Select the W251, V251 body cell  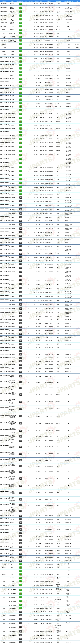(x=58, y=106)
